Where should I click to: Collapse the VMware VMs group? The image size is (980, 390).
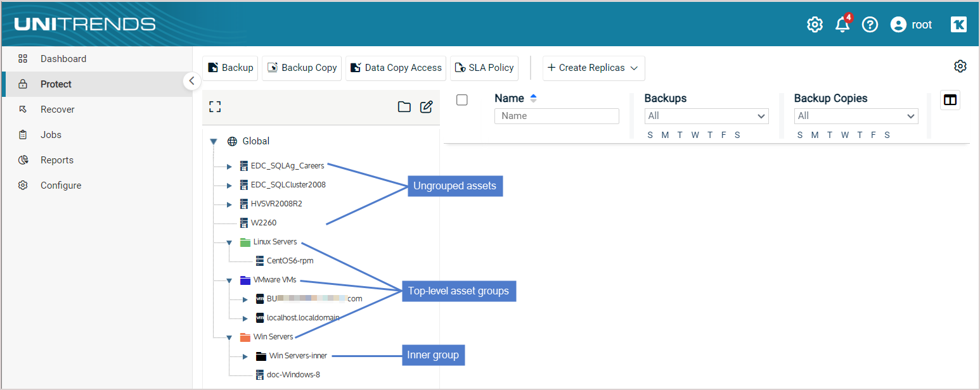pos(229,280)
